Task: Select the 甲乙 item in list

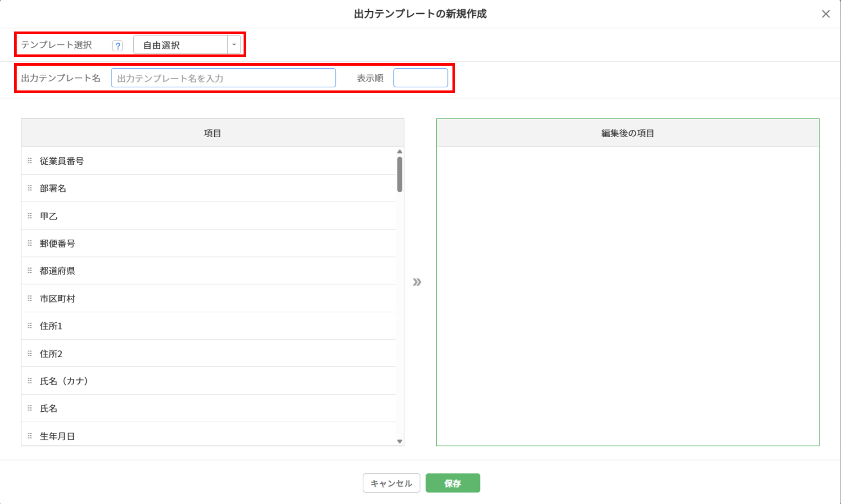Action: (x=49, y=216)
